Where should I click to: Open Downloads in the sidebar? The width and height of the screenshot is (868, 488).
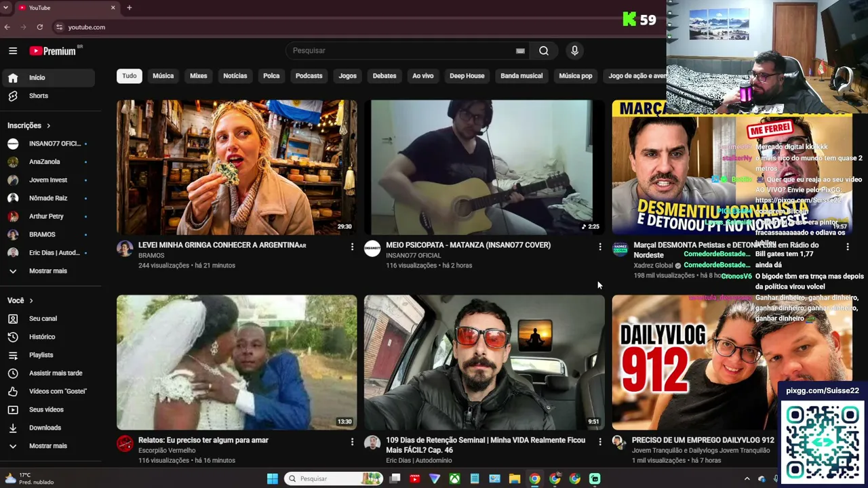(47, 428)
